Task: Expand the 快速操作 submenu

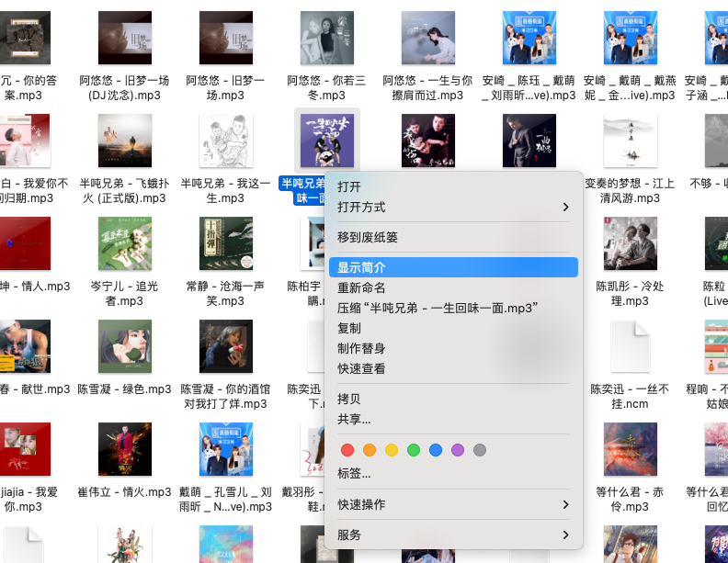Action: click(x=453, y=504)
